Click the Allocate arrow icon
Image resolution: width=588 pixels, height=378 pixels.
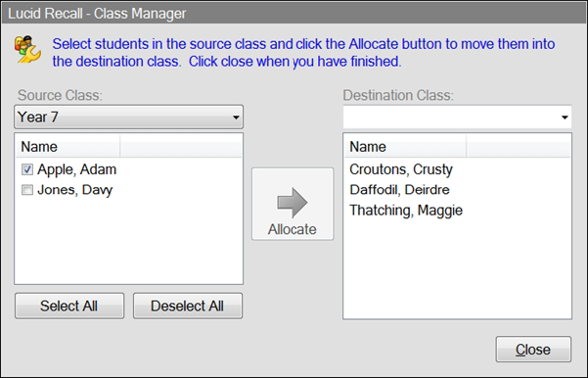tap(293, 203)
